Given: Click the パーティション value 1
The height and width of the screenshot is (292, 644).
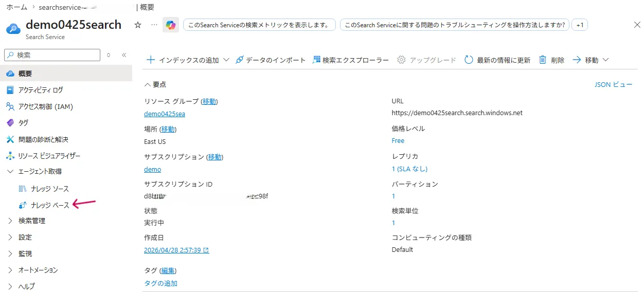Looking at the screenshot, I should (393, 196).
